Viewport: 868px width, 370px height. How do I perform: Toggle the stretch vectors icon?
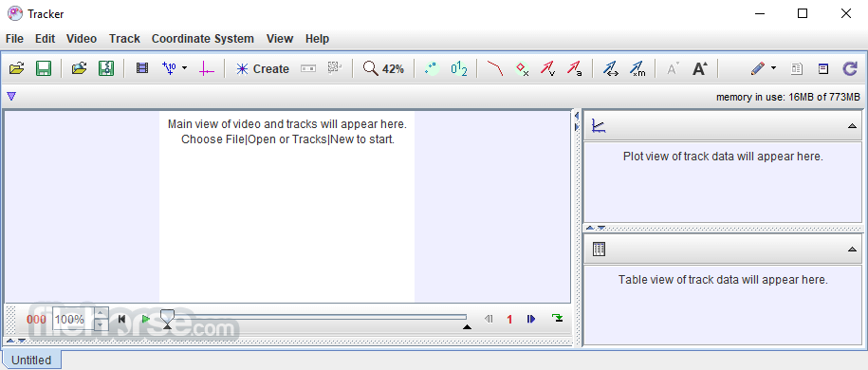coord(611,68)
